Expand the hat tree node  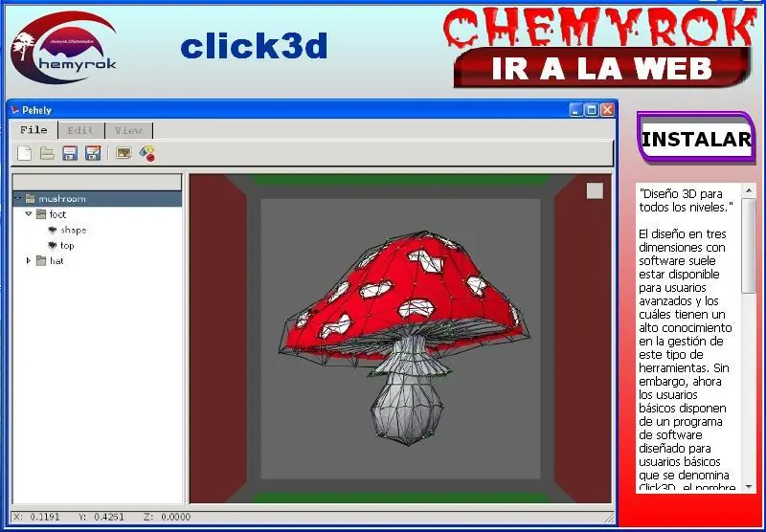(x=29, y=260)
